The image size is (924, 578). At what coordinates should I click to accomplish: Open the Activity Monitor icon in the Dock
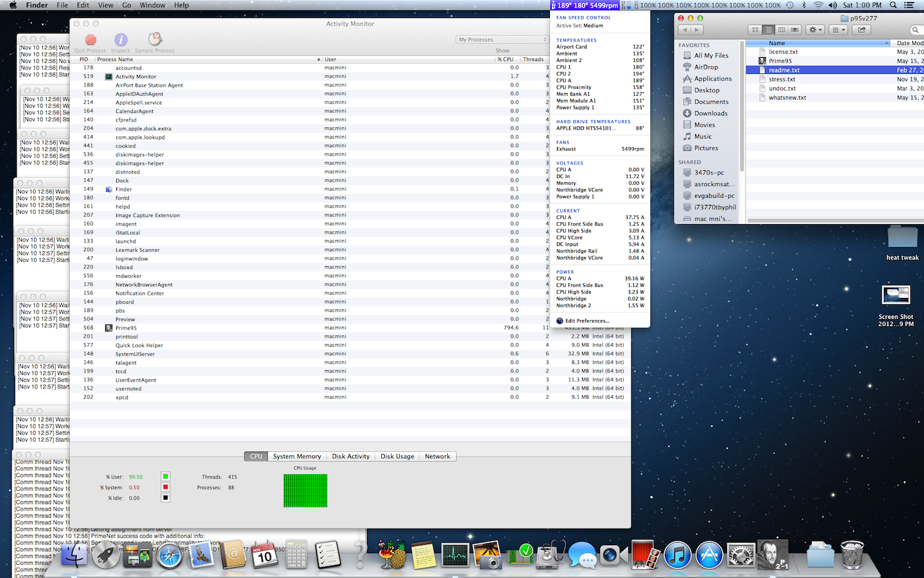pos(455,555)
